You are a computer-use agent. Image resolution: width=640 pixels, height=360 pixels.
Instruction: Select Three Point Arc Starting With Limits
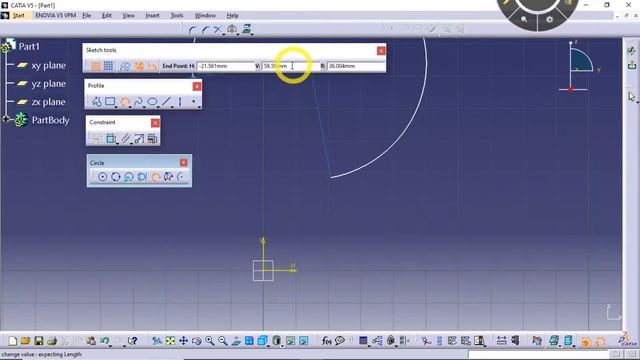point(168,177)
